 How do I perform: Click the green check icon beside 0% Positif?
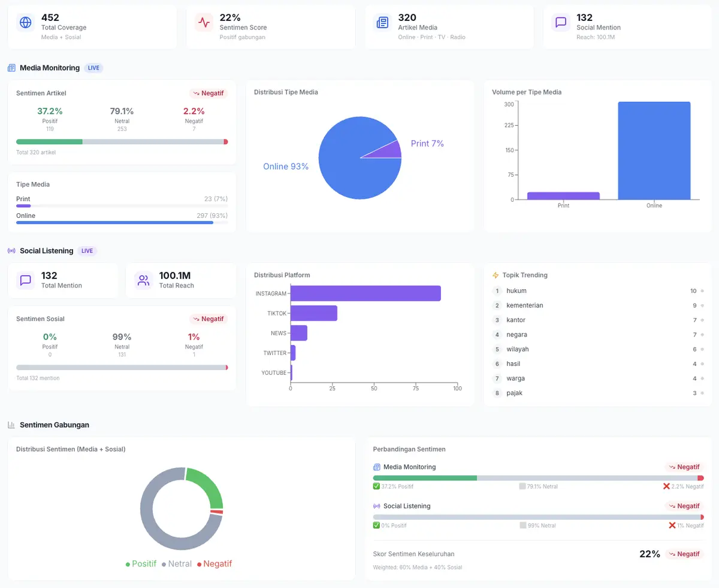pyautogui.click(x=376, y=525)
